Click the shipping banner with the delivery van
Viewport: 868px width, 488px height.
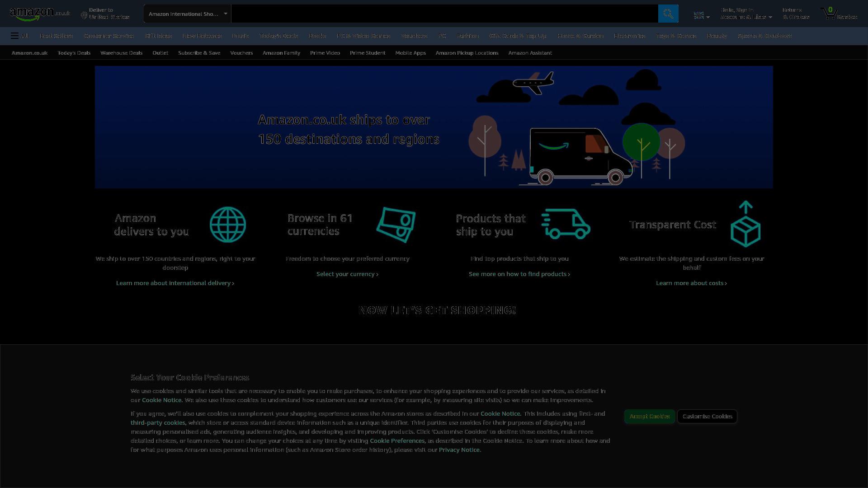point(434,127)
